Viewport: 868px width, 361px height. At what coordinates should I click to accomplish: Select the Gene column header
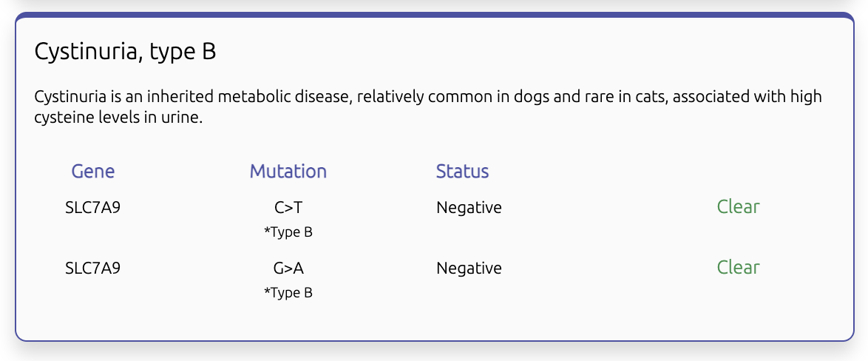93,172
